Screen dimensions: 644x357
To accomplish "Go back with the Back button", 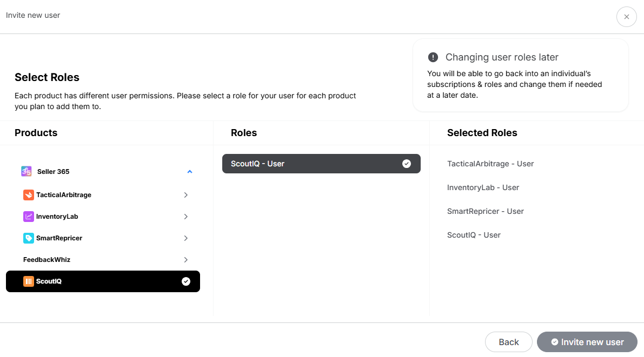I will (x=508, y=342).
